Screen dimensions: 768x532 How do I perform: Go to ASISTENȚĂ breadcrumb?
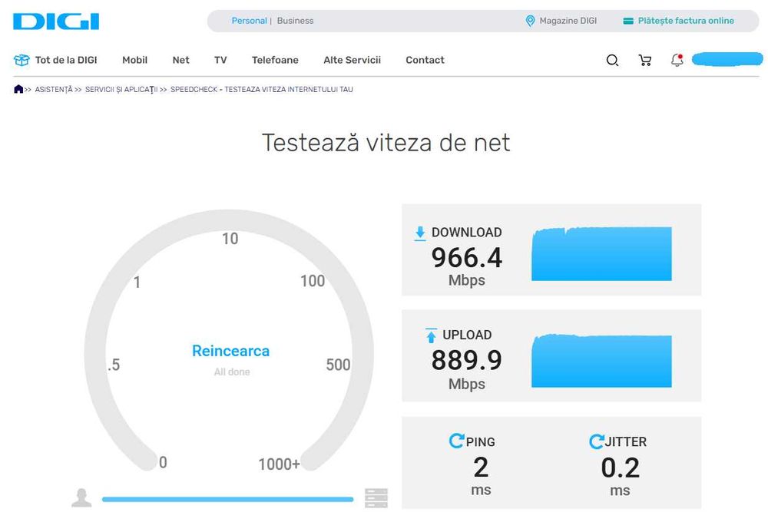[54, 90]
